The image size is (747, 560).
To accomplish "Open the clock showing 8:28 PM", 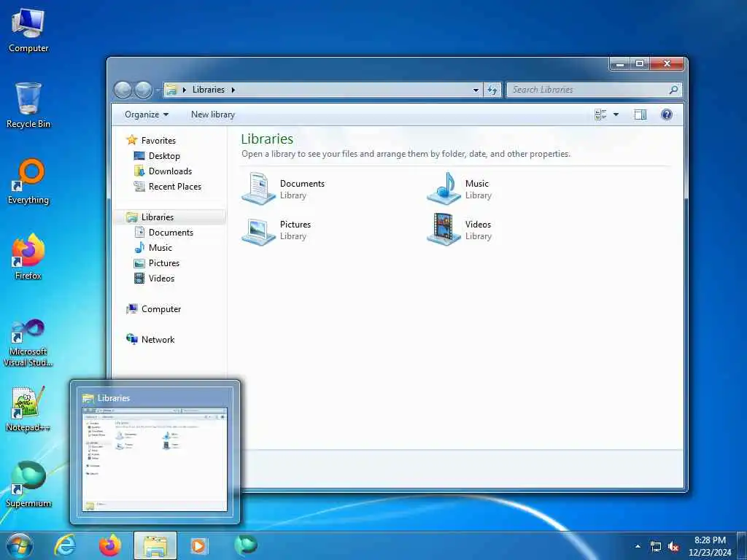I will 710,546.
